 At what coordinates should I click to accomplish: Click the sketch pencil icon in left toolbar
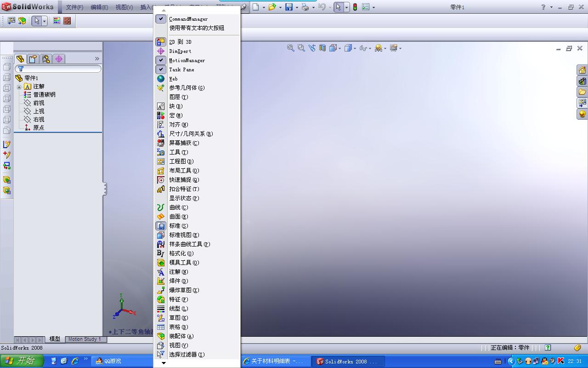(x=7, y=144)
